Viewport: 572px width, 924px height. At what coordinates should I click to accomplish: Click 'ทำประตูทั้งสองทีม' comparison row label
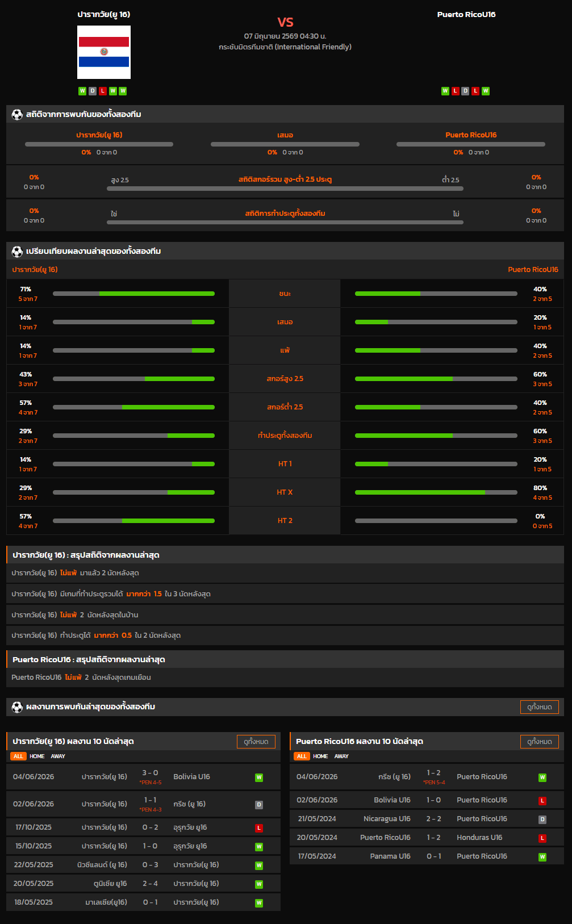tap(285, 436)
